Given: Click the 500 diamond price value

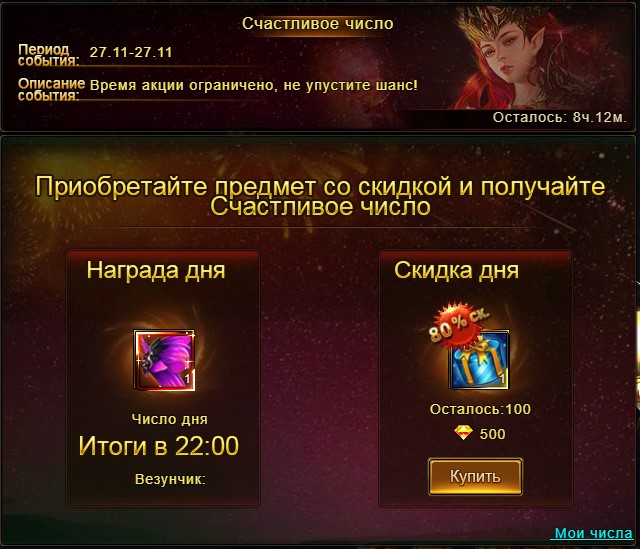Looking at the screenshot, I should [492, 434].
